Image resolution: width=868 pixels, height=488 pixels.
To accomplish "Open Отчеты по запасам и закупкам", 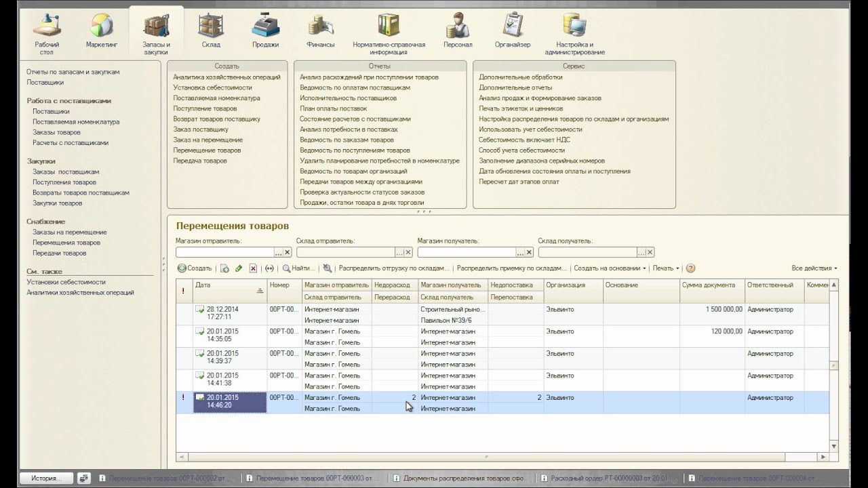I will point(73,72).
